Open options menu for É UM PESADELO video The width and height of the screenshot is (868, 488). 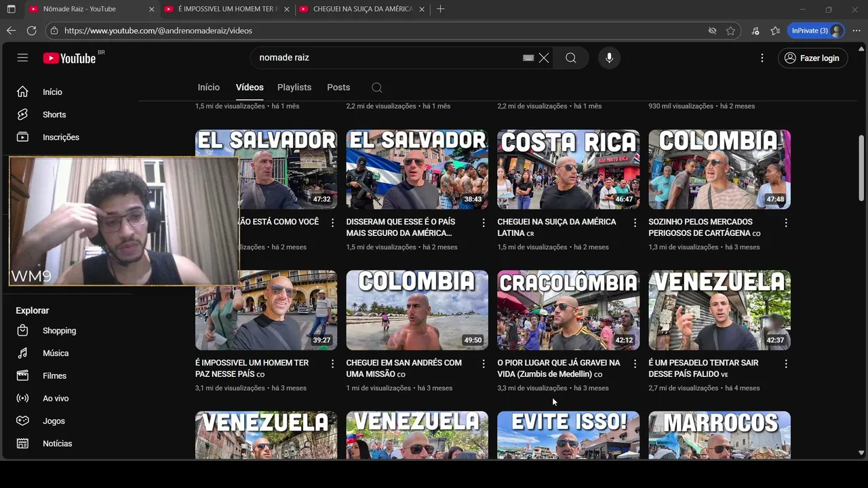[786, 363]
